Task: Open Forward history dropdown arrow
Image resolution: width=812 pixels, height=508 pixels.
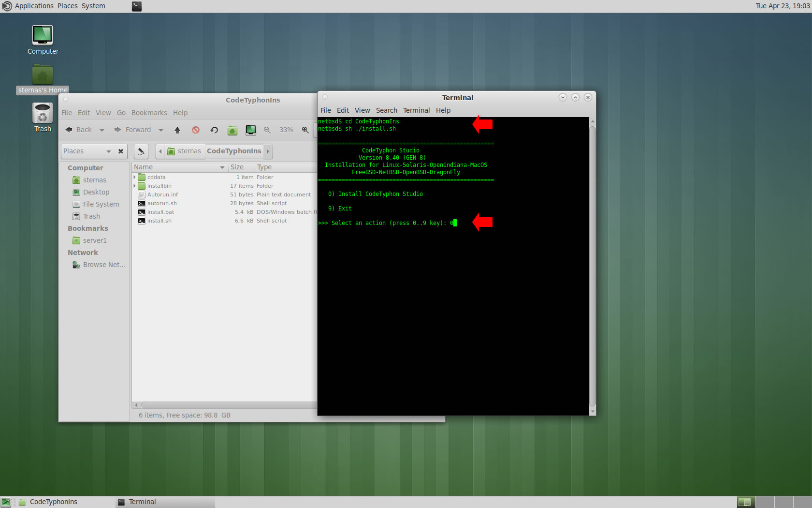Action: point(161,130)
